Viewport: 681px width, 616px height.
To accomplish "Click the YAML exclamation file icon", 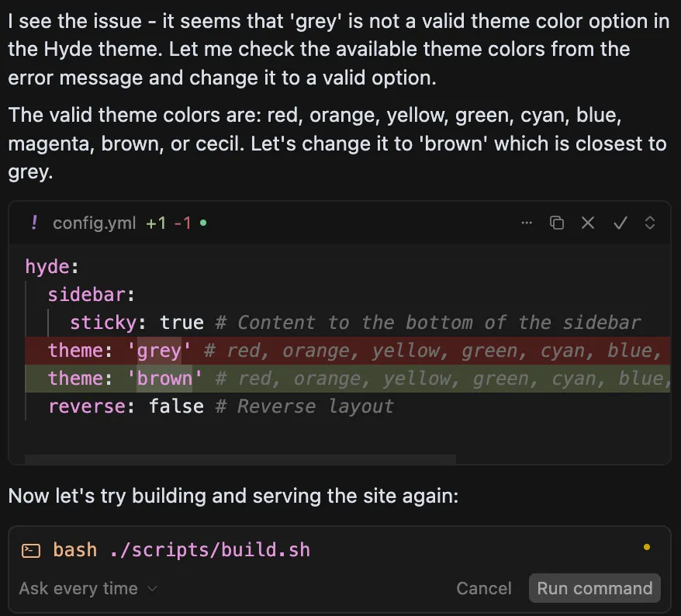I will point(34,223).
